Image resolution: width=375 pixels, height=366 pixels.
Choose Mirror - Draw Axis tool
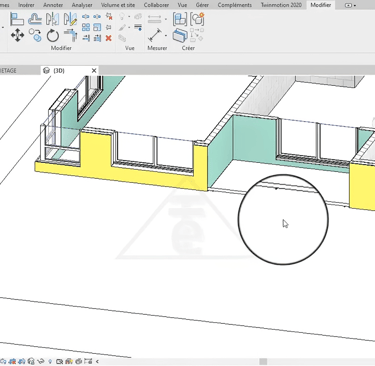(x=70, y=19)
